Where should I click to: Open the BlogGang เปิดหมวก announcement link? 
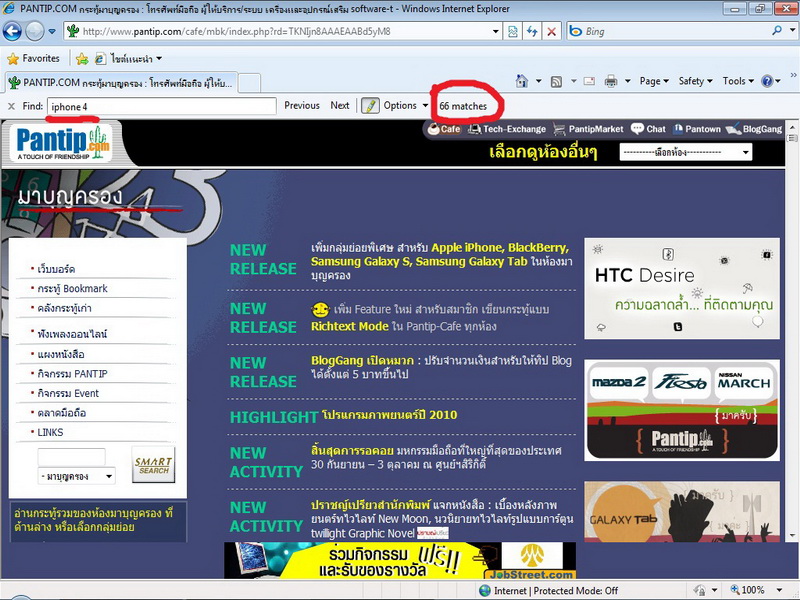point(362,361)
